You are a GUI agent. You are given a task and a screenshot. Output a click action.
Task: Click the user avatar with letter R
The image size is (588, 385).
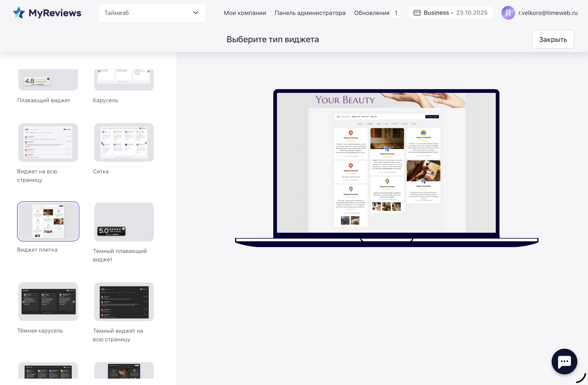pyautogui.click(x=508, y=13)
